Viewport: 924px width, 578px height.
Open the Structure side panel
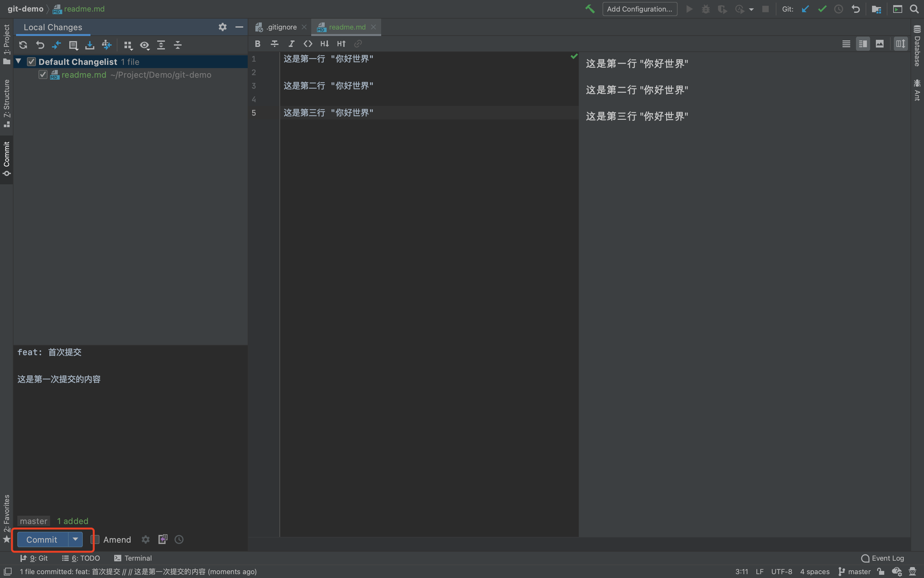(x=6, y=103)
